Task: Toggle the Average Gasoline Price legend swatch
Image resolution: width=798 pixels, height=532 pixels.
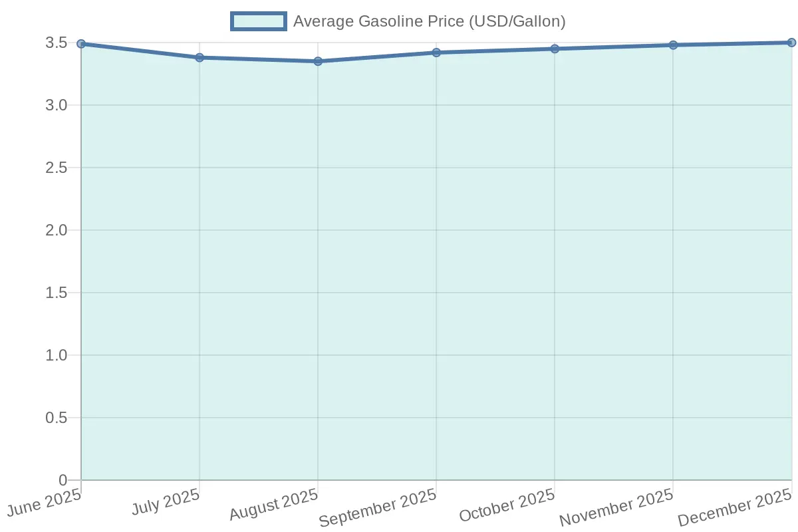Action: coord(259,21)
